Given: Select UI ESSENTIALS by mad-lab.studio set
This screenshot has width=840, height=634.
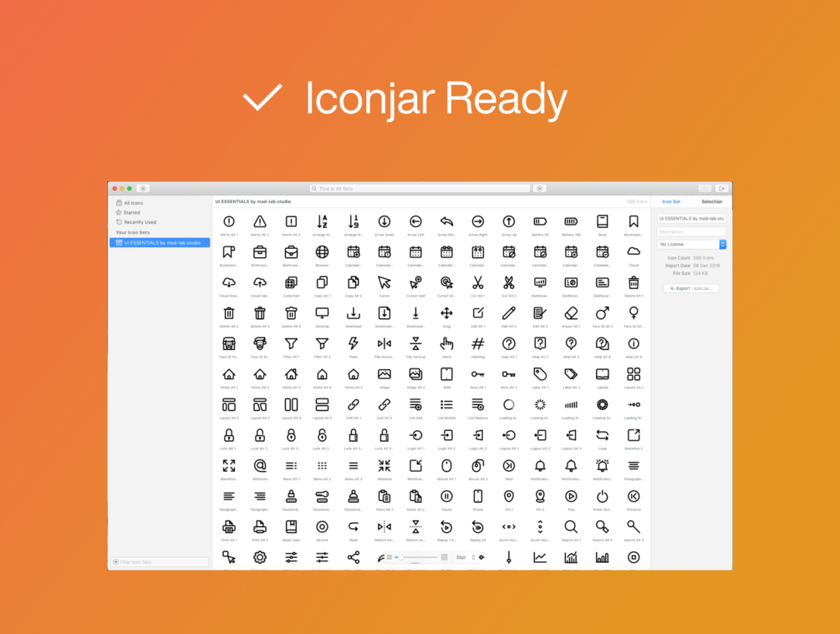Looking at the screenshot, I should click(x=160, y=242).
